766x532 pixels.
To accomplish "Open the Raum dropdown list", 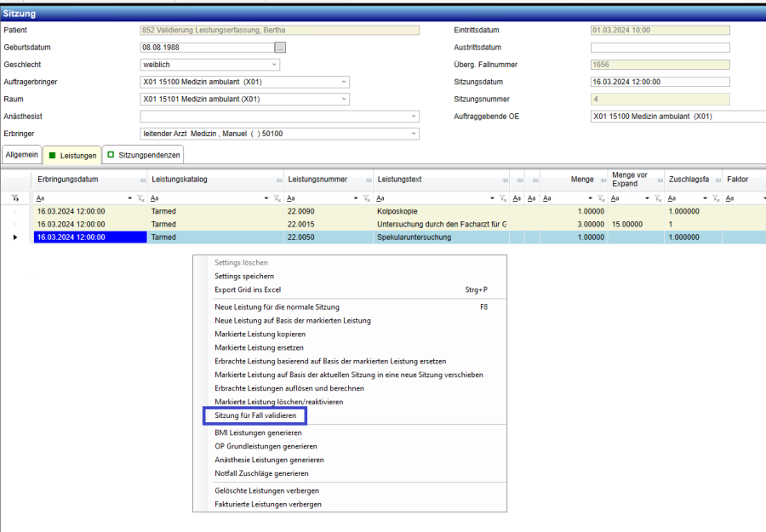I will click(x=344, y=99).
